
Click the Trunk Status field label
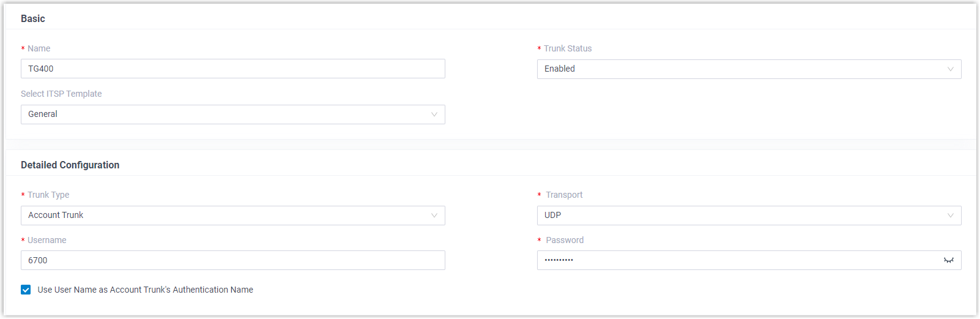[x=568, y=48]
